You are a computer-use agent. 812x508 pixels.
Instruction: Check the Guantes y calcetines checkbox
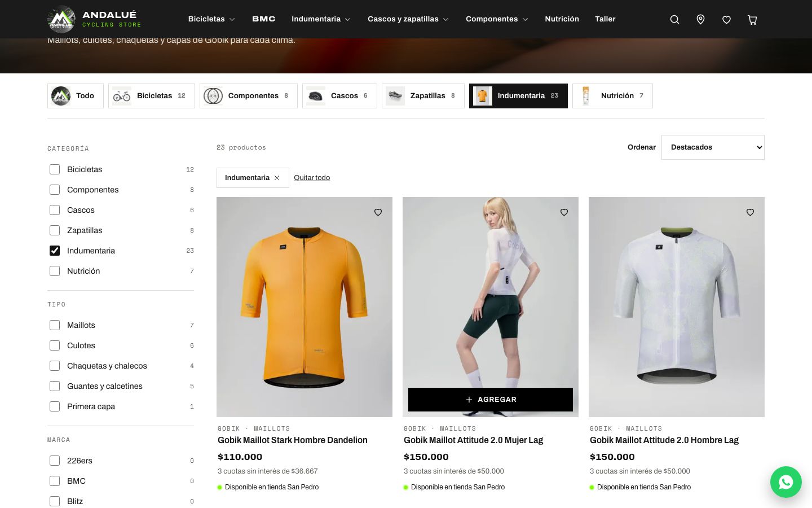point(55,386)
